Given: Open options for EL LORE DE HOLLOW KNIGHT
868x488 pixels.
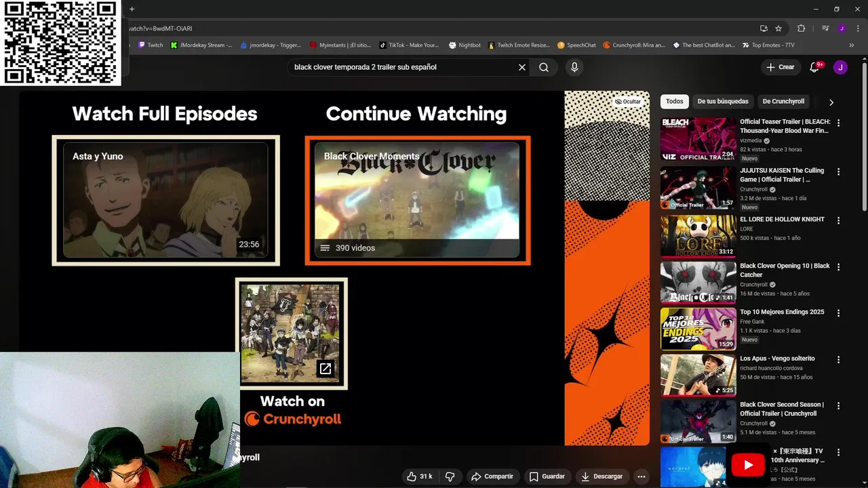Looking at the screenshot, I should coord(839,221).
